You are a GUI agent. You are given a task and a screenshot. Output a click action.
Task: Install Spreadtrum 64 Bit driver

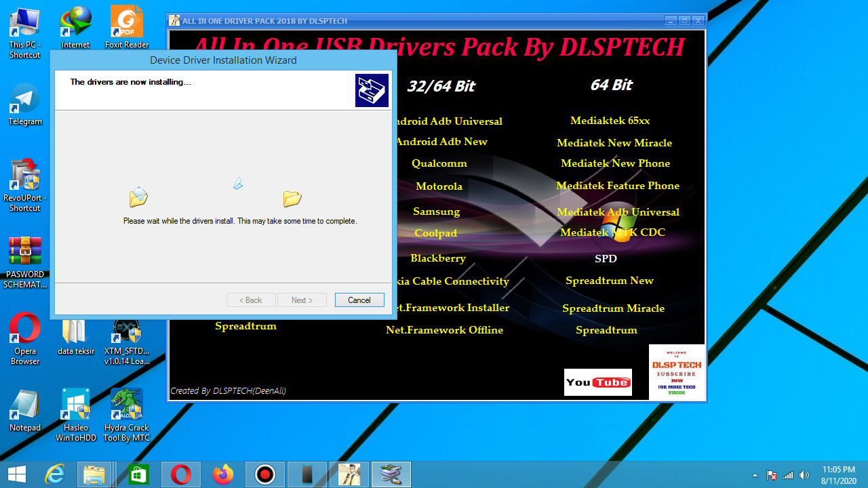click(607, 330)
